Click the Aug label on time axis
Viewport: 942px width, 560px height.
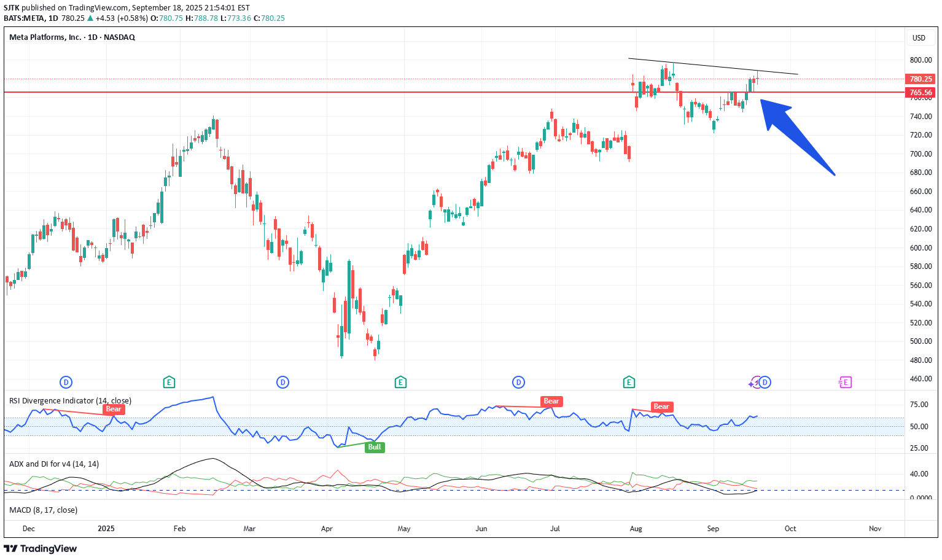pos(636,529)
